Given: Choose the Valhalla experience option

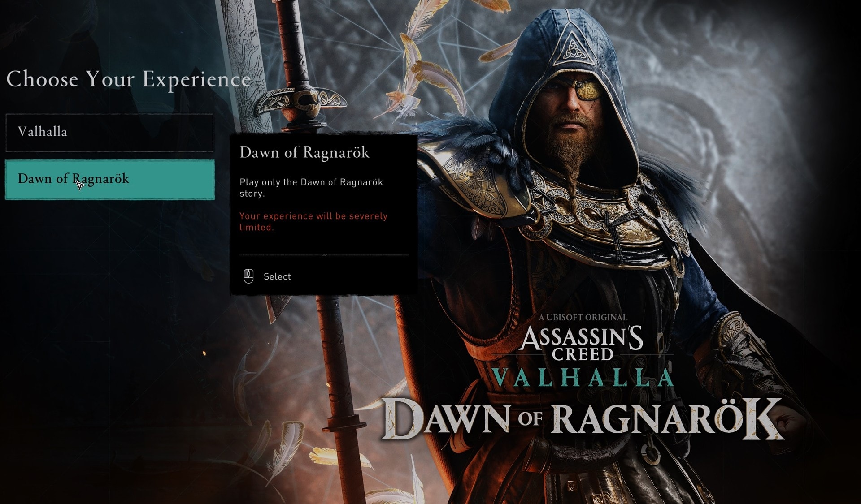Looking at the screenshot, I should pos(109,132).
